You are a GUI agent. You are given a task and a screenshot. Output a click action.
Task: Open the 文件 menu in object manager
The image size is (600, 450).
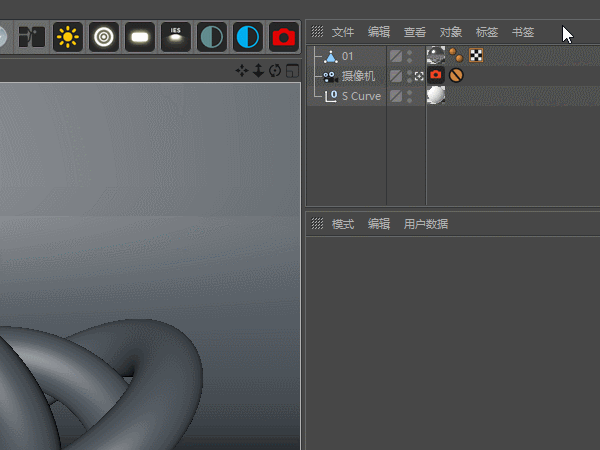tap(343, 32)
